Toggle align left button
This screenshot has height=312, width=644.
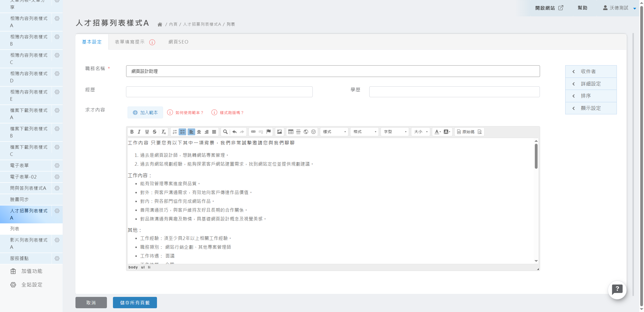(191, 132)
